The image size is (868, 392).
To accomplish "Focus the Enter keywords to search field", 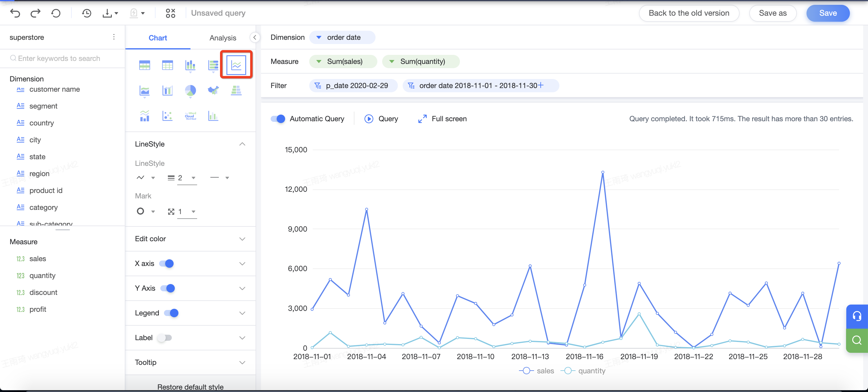I will click(62, 58).
